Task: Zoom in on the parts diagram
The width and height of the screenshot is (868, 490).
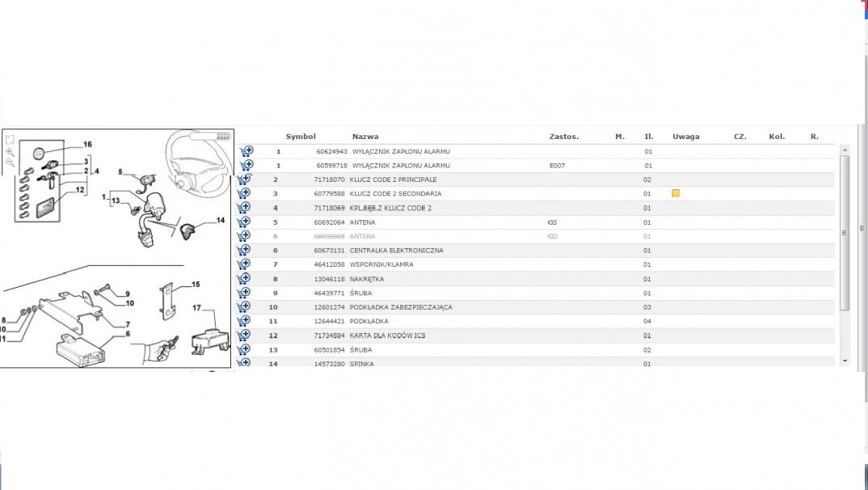Action: point(10,152)
